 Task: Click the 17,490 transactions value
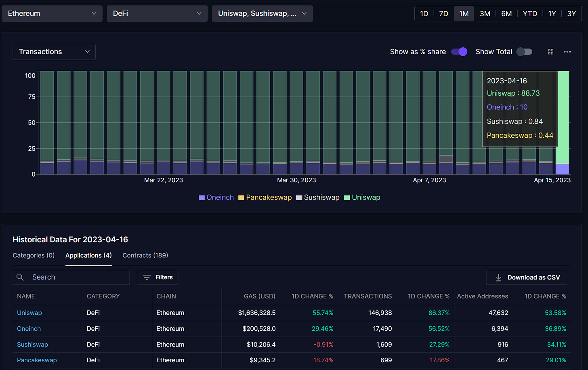382,329
